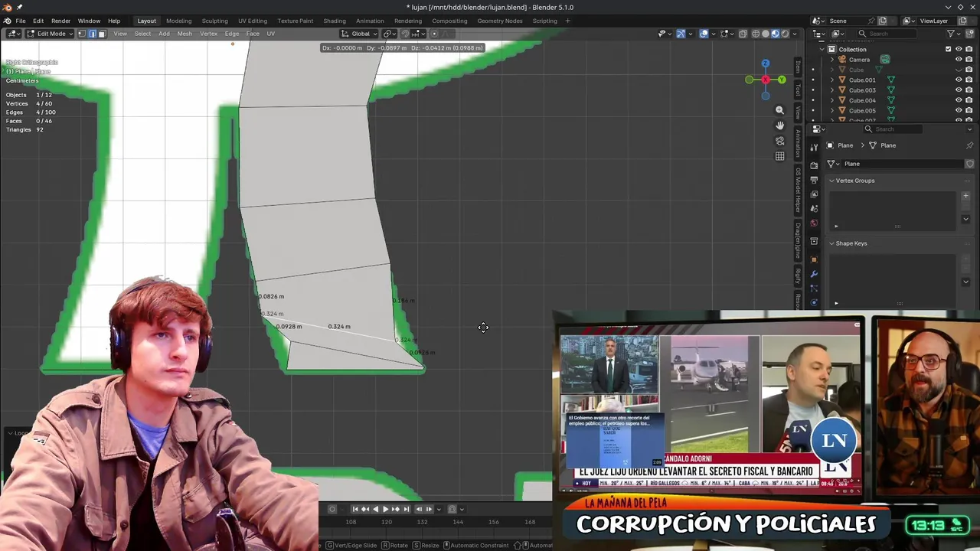Open Global transform orientation dropdown
The width and height of the screenshot is (980, 551).
360,34
